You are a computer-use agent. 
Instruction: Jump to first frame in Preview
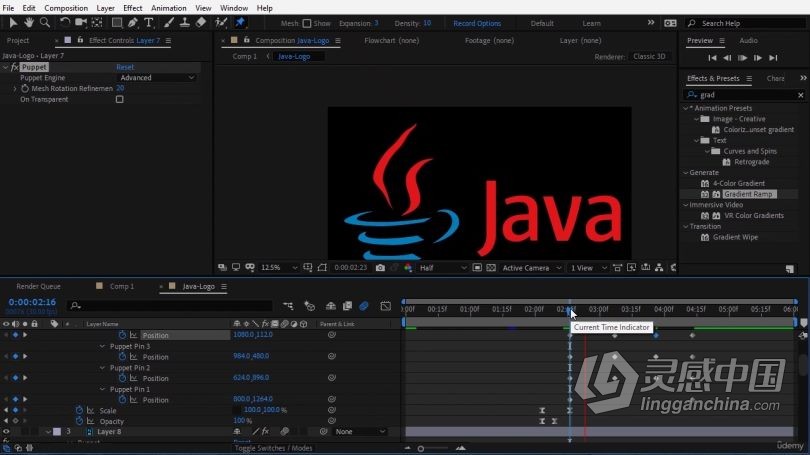712,58
